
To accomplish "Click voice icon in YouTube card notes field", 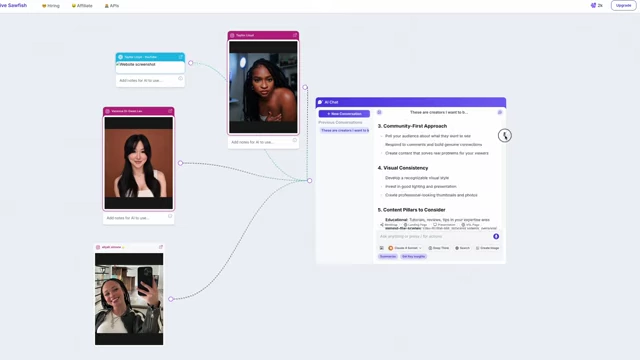I will [x=180, y=78].
